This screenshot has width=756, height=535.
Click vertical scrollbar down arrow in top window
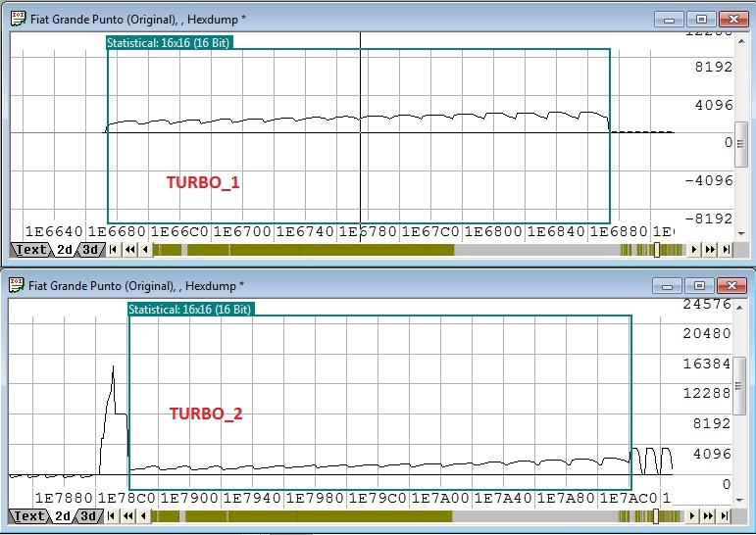pos(741,234)
